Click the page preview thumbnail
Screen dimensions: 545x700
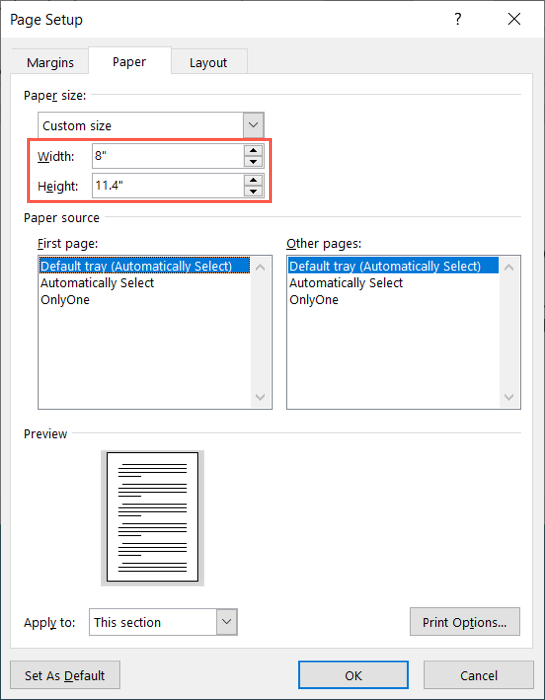point(153,517)
